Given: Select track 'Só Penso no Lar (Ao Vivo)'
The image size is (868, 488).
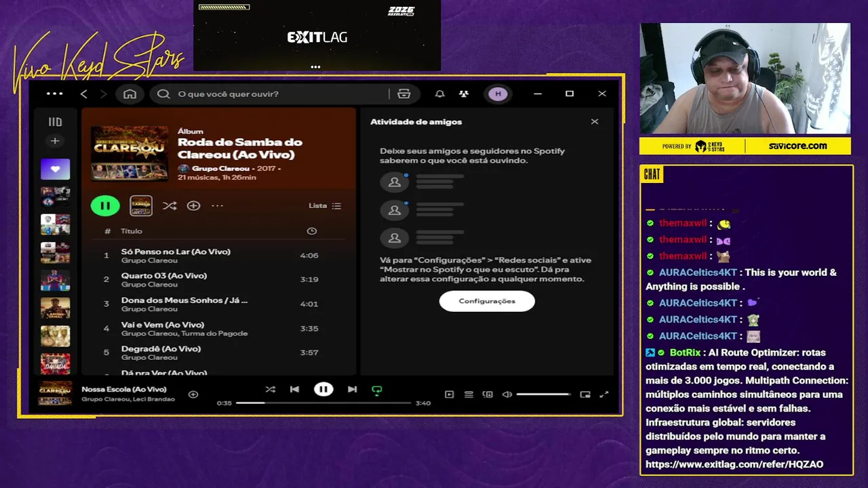Looking at the screenshot, I should 217,256.
